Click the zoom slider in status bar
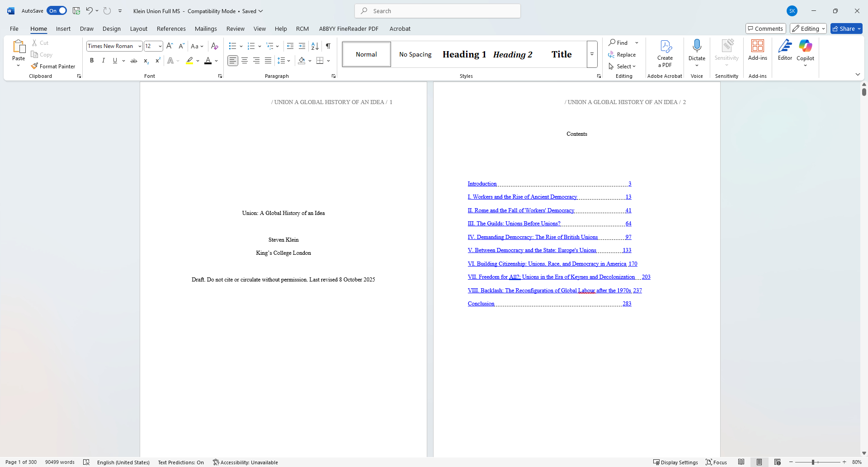Screen dimensions: 868x467 [x=813, y=462]
